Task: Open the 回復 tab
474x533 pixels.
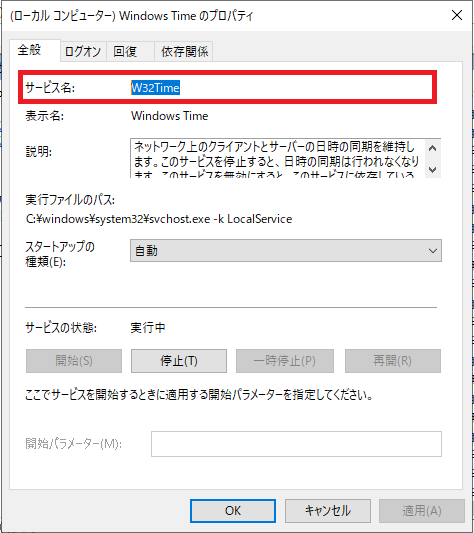Action: (x=130, y=52)
